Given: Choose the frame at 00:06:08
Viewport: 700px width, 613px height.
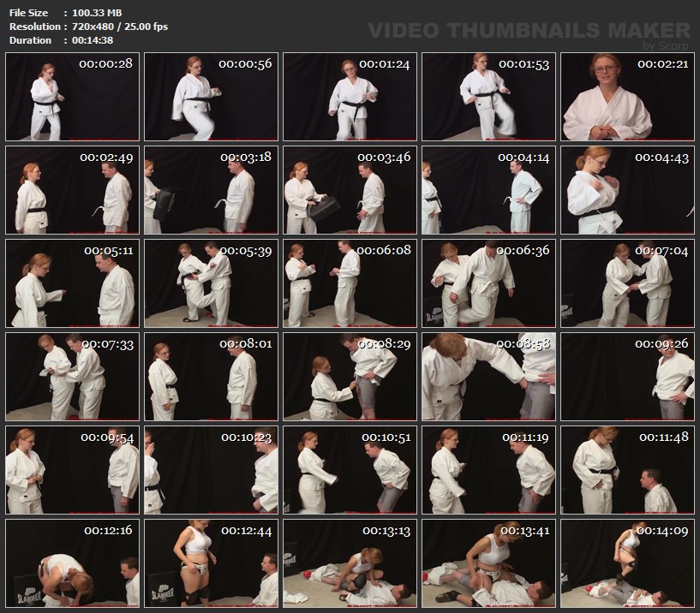Looking at the screenshot, I should 350,283.
